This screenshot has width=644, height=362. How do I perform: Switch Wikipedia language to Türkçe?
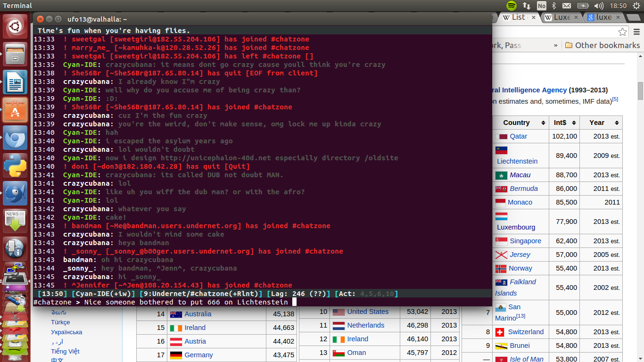coord(60,322)
